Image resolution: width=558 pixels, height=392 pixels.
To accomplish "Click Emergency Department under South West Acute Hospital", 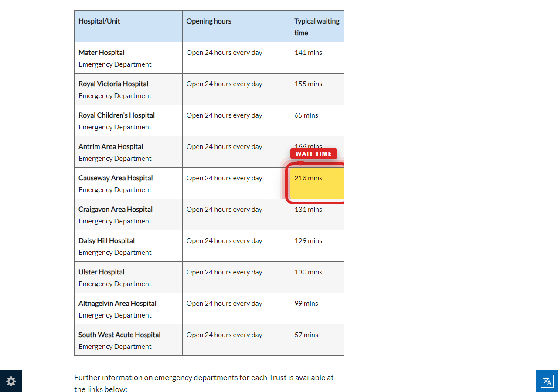I will coord(115,346).
